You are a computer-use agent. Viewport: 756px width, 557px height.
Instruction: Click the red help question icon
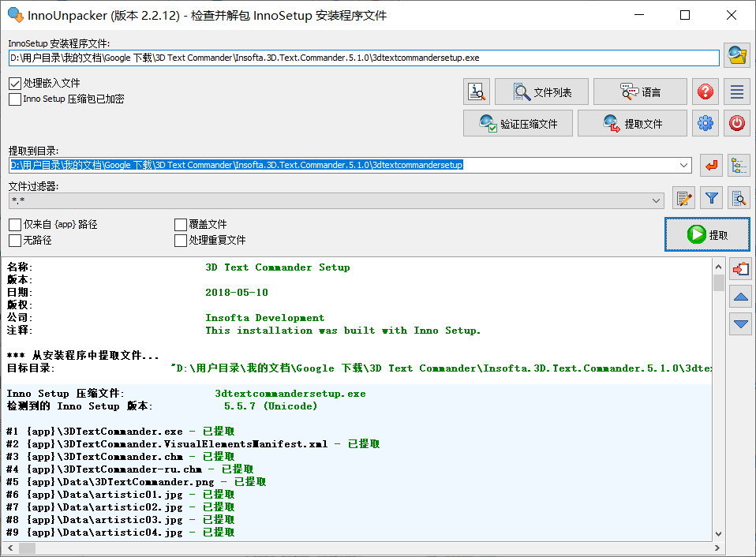tap(705, 92)
